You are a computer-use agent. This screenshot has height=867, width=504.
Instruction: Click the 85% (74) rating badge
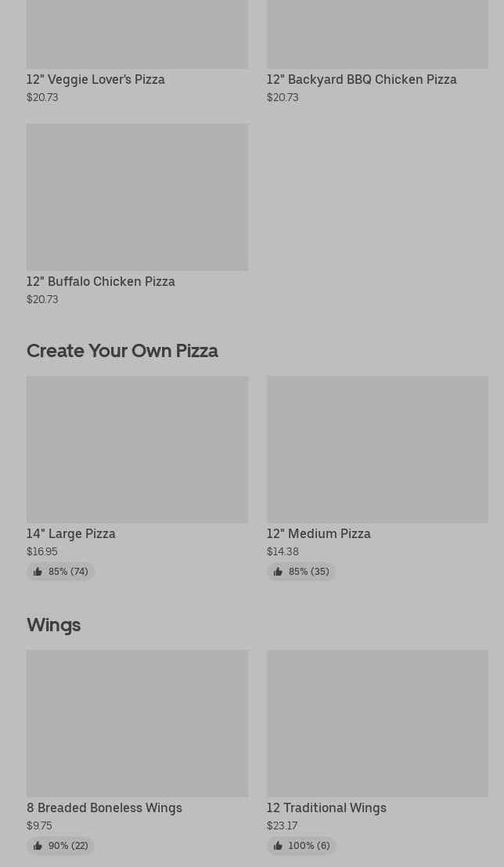[61, 571]
